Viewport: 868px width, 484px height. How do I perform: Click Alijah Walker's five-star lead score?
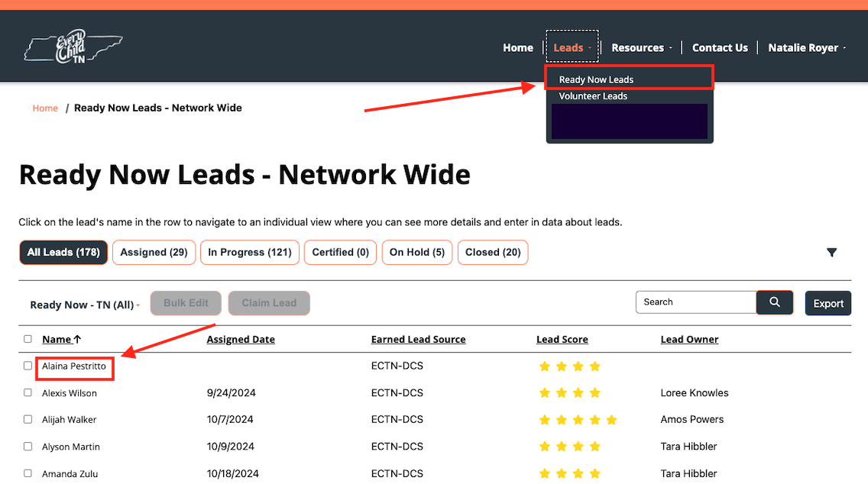point(578,420)
